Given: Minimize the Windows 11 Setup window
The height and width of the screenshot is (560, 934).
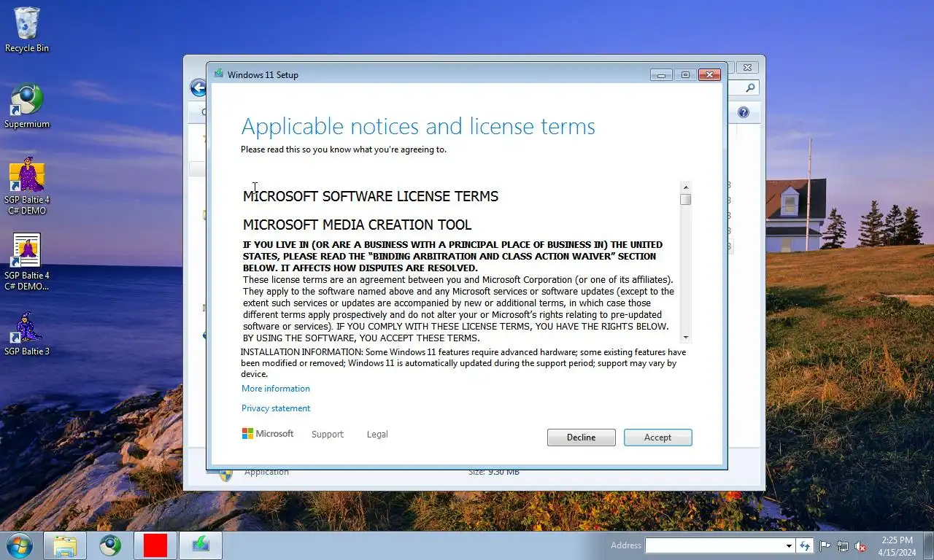Looking at the screenshot, I should tap(661, 74).
